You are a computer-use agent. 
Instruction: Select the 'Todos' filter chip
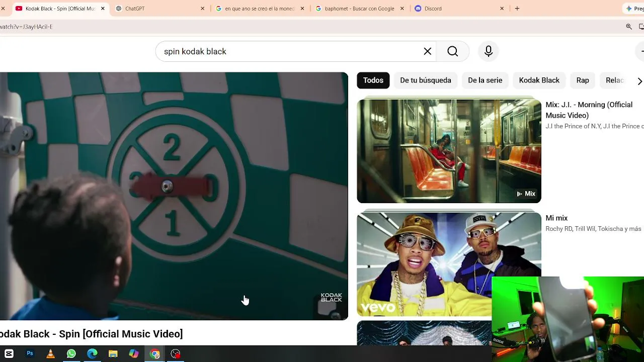point(373,80)
